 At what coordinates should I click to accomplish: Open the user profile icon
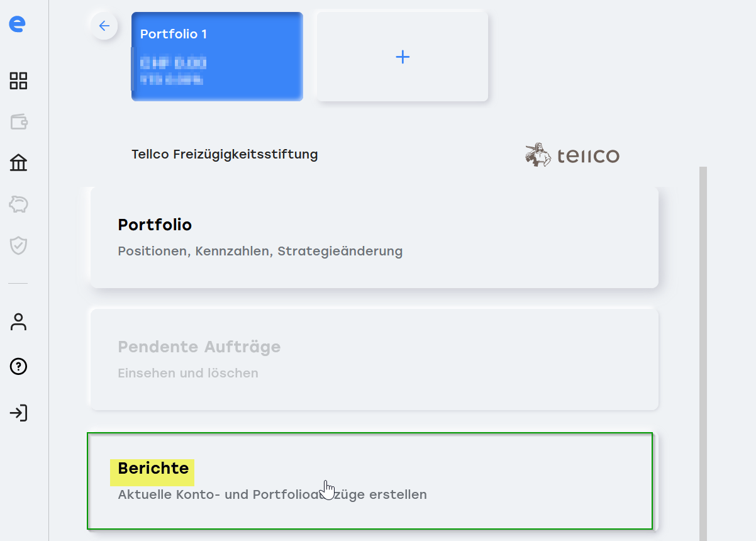pos(18,322)
